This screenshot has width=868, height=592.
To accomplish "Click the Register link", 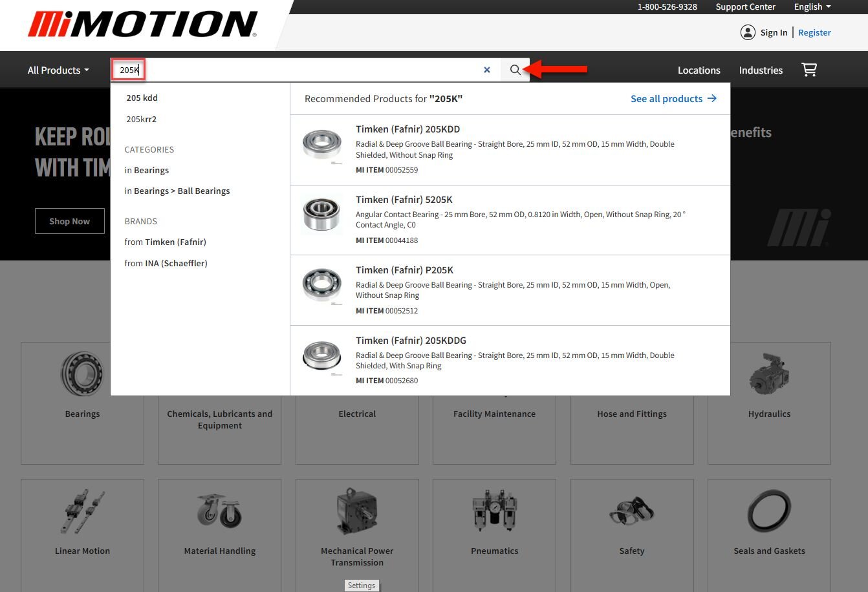I will [x=814, y=32].
